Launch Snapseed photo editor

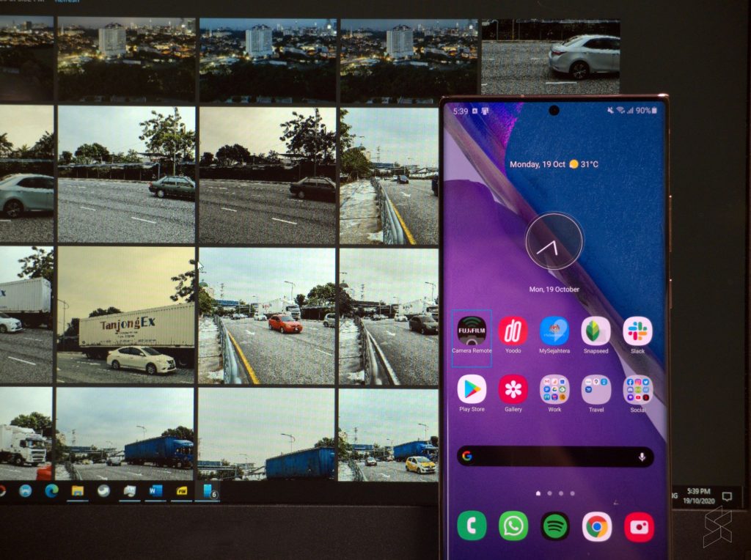[x=596, y=331]
